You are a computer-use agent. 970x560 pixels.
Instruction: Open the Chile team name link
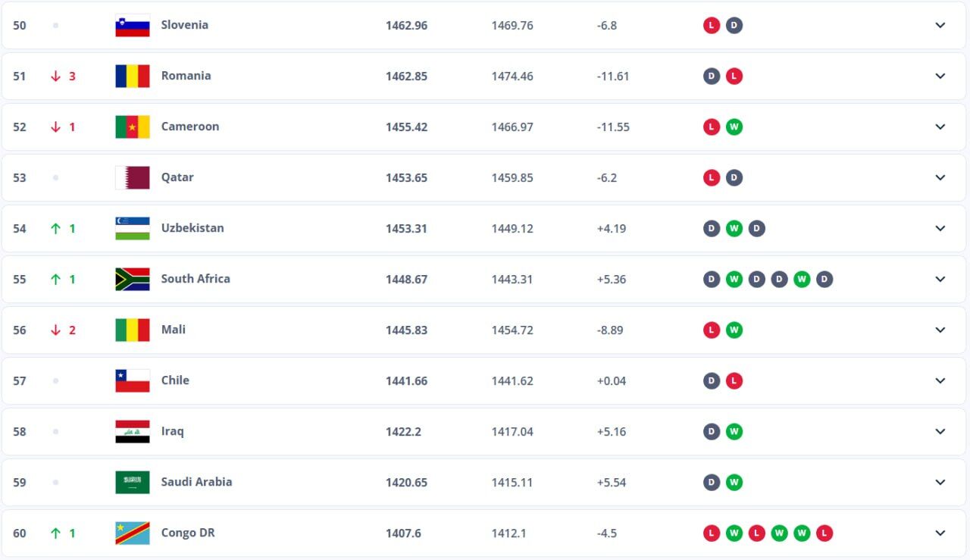175,380
